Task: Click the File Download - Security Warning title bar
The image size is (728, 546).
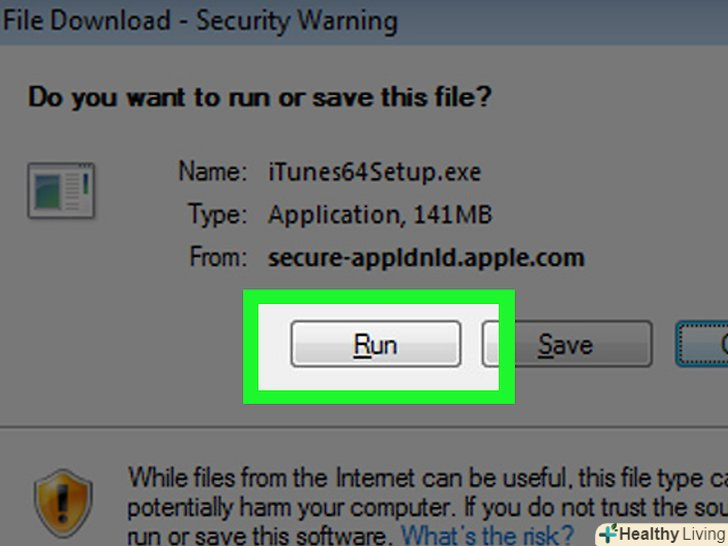Action: point(364,22)
